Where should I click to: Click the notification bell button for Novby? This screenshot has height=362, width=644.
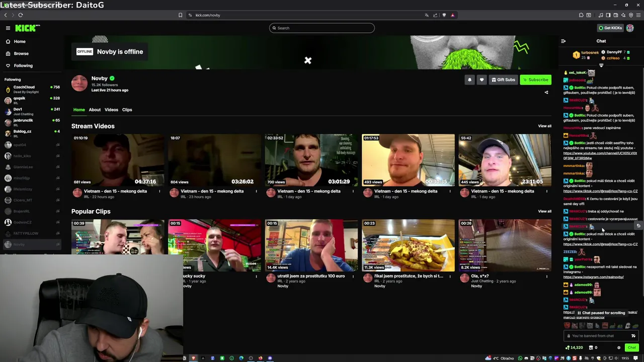(469, 79)
